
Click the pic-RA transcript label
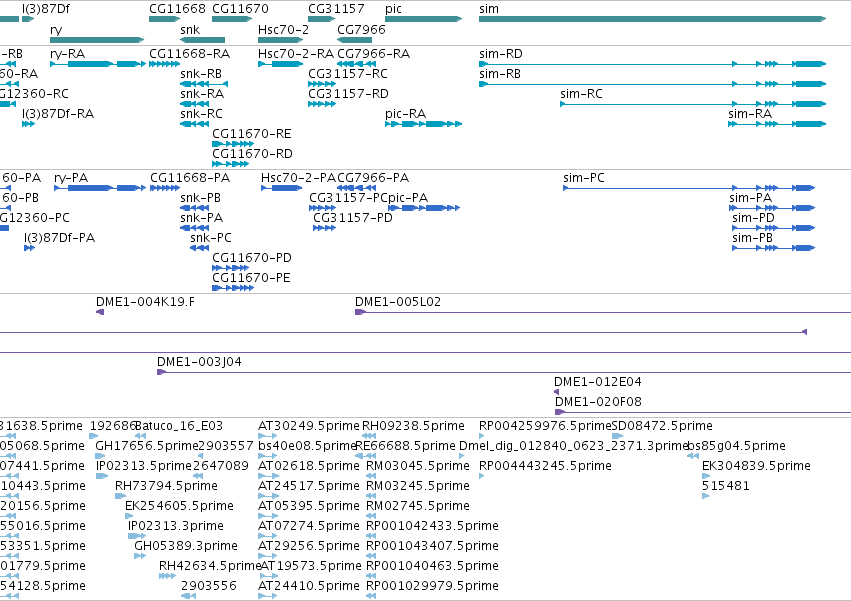pos(405,113)
